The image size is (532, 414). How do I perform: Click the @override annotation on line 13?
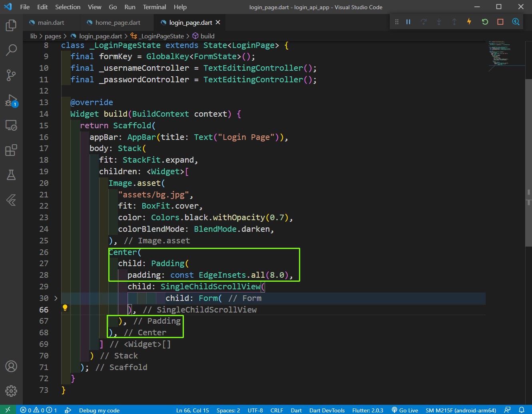92,102
